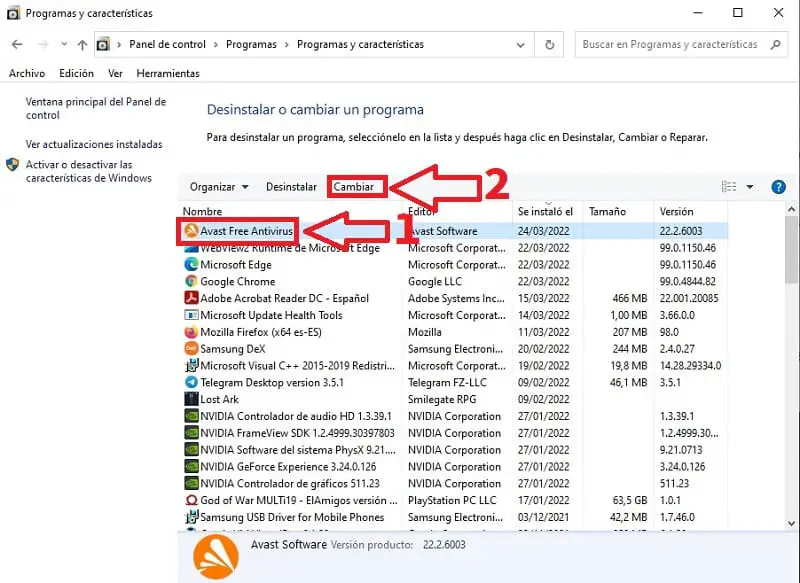Click the Desinstalar button

(291, 187)
